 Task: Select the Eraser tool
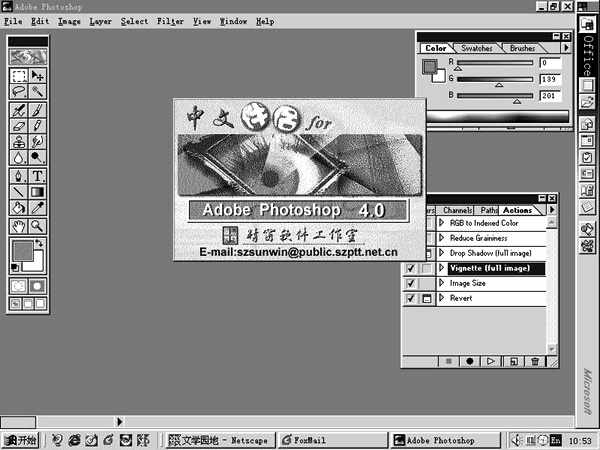click(18, 126)
